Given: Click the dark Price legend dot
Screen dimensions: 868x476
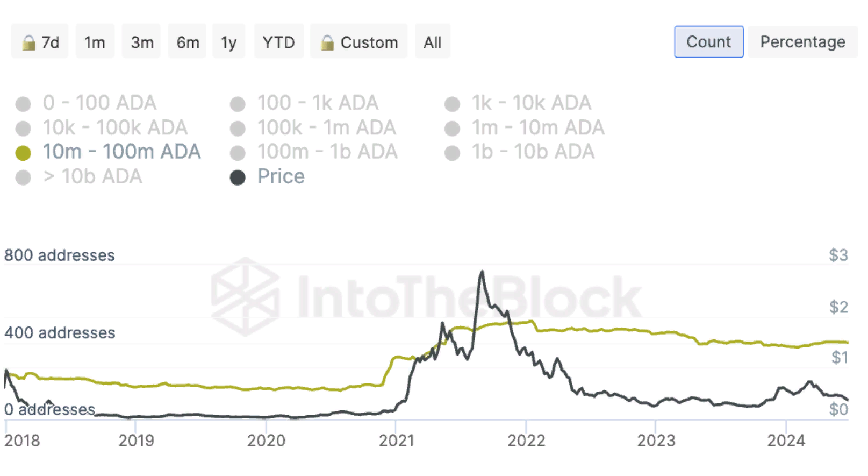Looking at the screenshot, I should (x=238, y=177).
